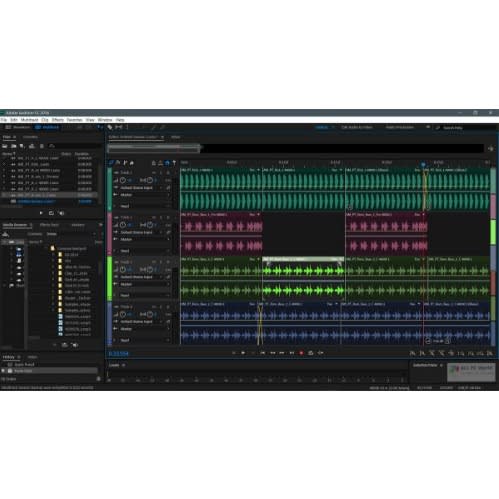Move playhead to next with transport button

[x=292, y=353]
